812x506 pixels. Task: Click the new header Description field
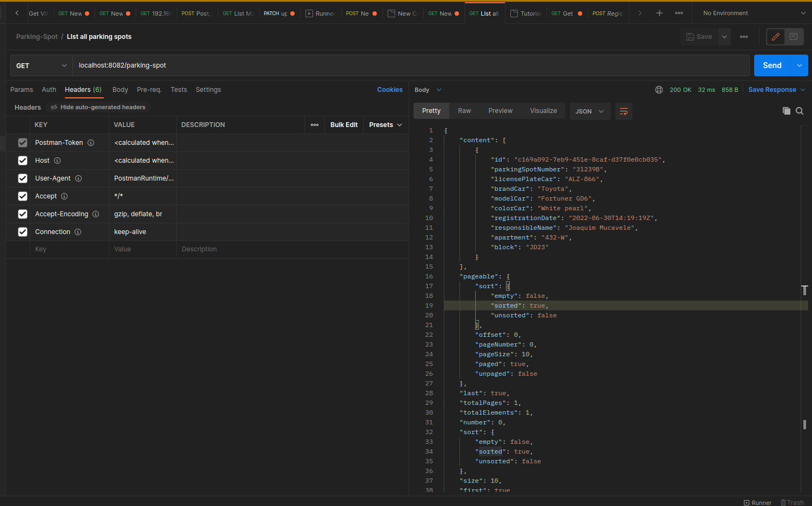(x=292, y=249)
